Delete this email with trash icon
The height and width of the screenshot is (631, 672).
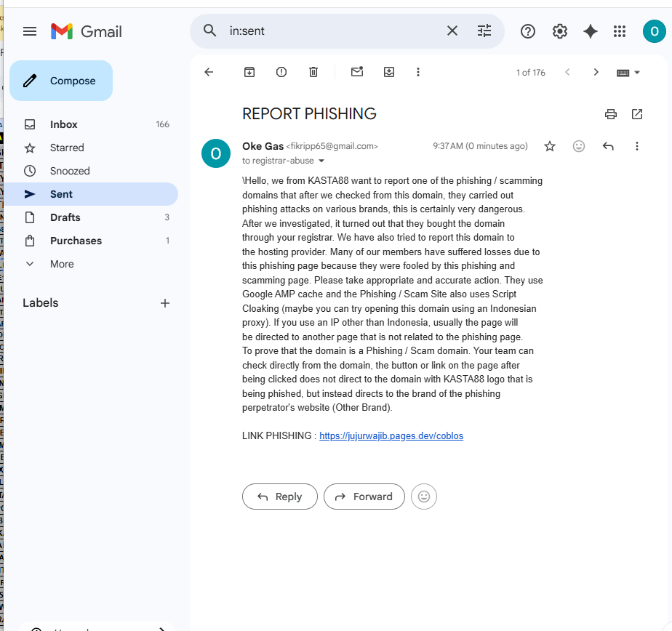click(313, 72)
